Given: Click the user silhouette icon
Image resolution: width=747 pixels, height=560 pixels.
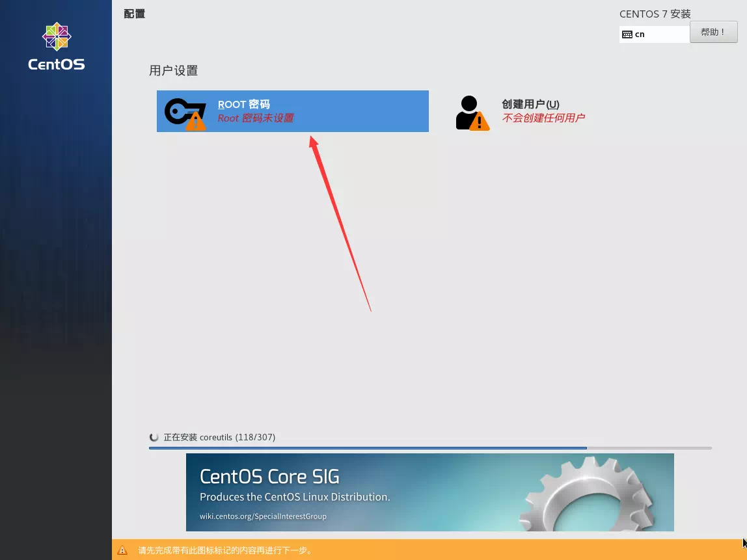Looking at the screenshot, I should 472,113.
